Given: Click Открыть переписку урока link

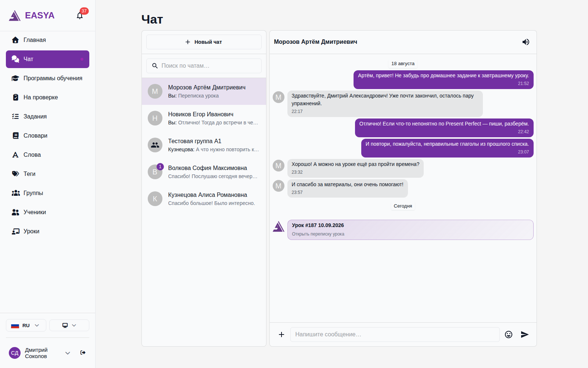Looking at the screenshot, I should 318,234.
